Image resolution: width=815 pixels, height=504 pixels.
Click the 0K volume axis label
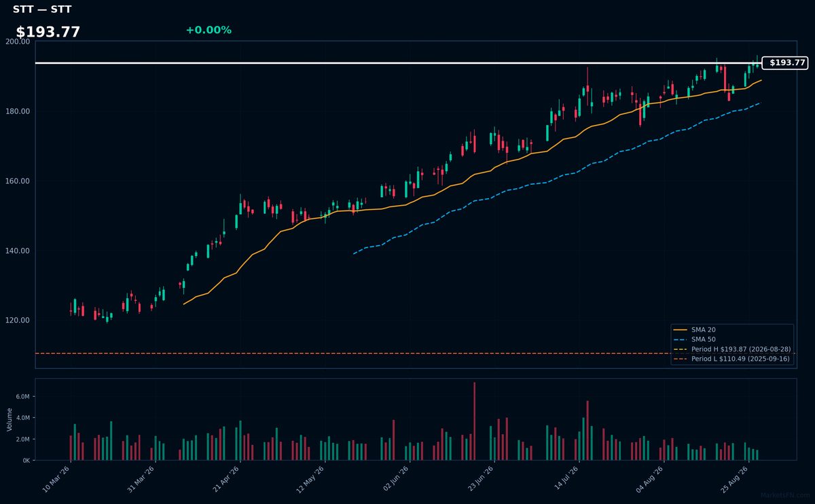click(x=27, y=461)
